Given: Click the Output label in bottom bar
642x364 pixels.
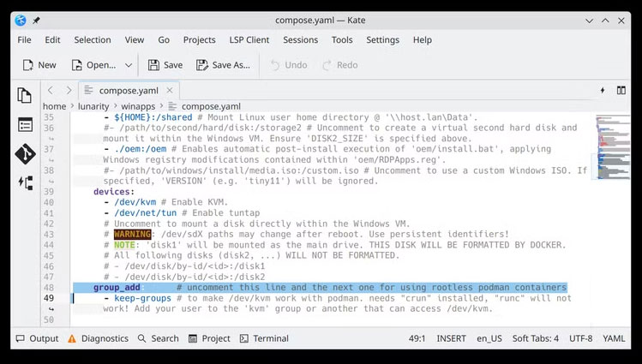Looking at the screenshot, I should pyautogui.click(x=44, y=338).
